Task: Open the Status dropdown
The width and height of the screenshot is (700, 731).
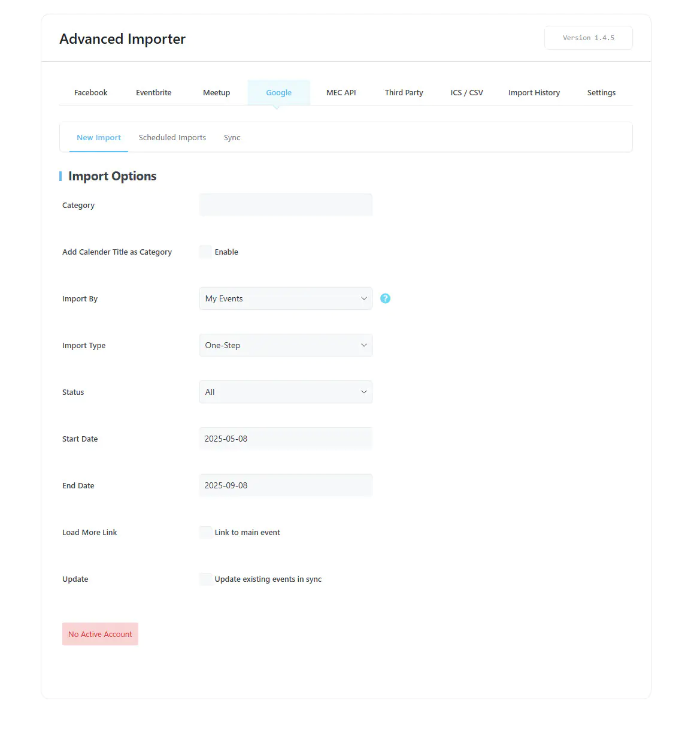Action: tap(286, 392)
